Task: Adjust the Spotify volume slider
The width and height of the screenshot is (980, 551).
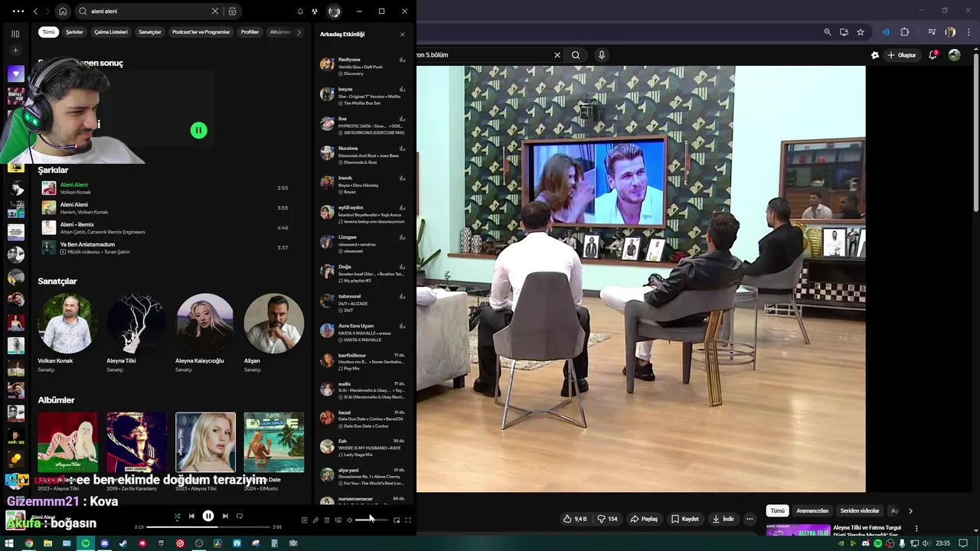Action: click(x=371, y=520)
